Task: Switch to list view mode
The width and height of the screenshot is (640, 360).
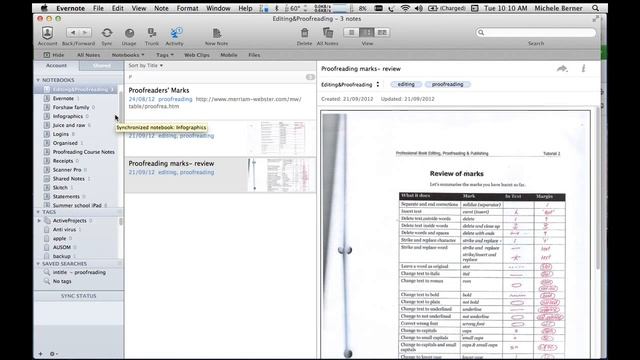Action: pos(351,33)
